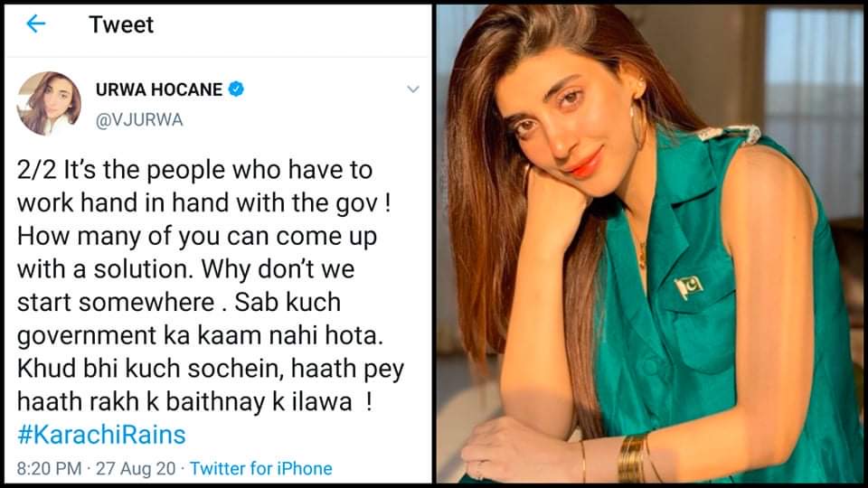Open Urwa Hocane's profile picture
The image size is (868, 488).
point(49,103)
